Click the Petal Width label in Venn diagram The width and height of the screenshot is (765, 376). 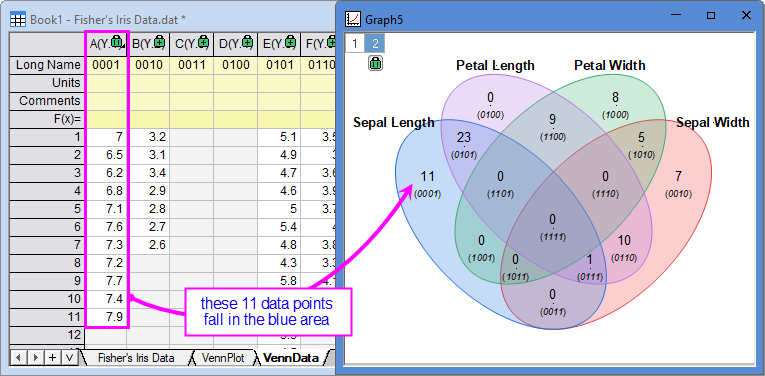tap(609, 65)
